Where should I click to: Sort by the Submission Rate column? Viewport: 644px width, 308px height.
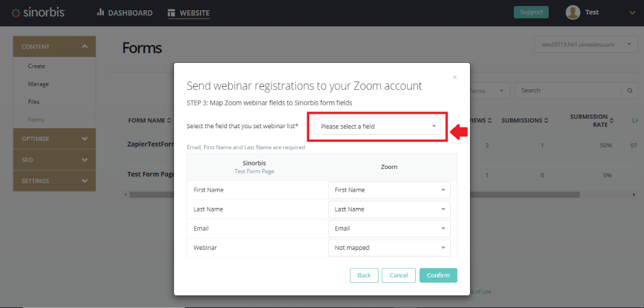coord(591,120)
